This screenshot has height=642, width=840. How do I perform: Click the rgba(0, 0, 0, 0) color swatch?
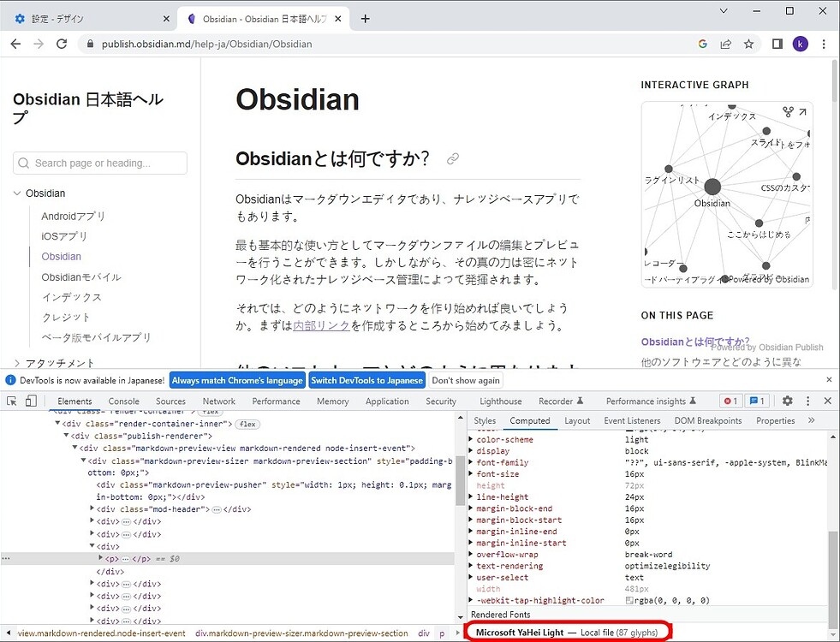coord(629,600)
